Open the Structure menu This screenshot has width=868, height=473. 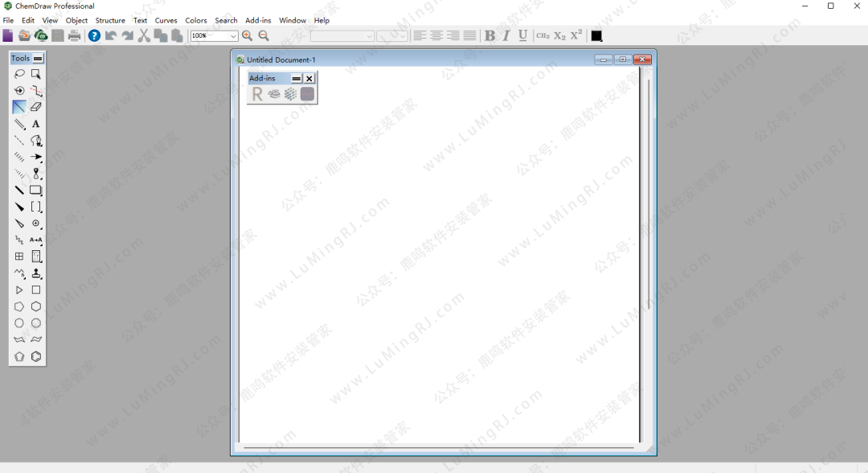point(110,20)
